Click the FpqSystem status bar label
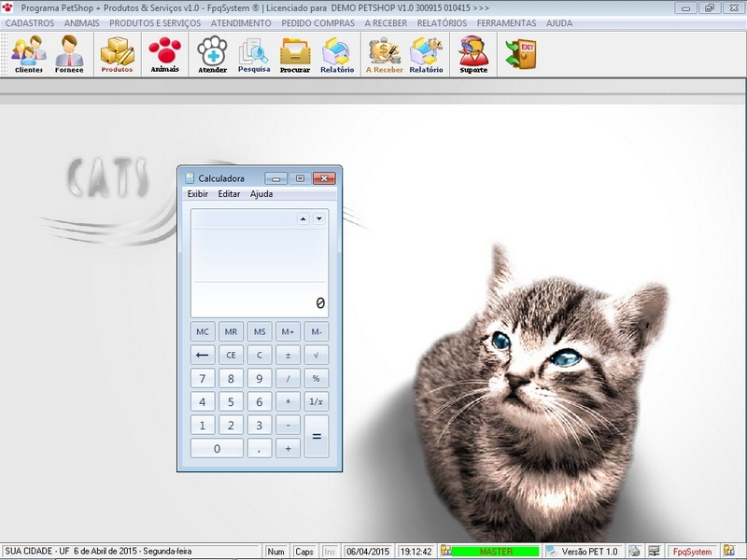Viewport: 747px width, 560px height. pyautogui.click(x=692, y=552)
